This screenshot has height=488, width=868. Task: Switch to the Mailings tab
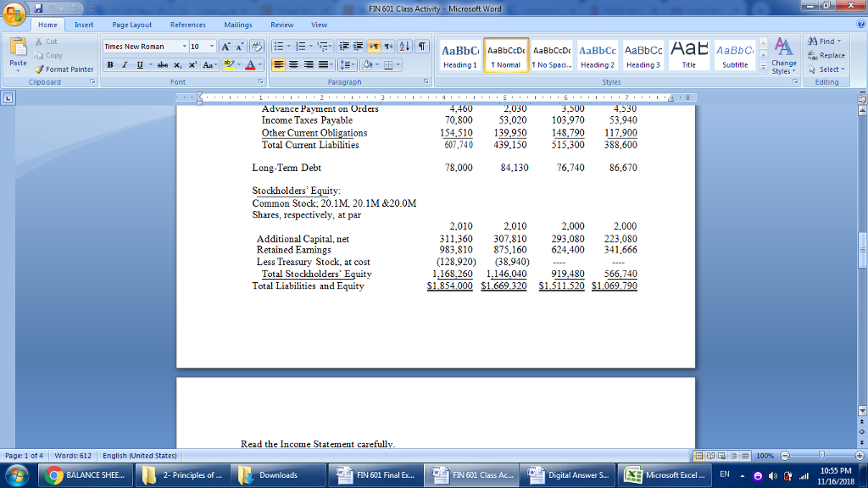coord(237,25)
